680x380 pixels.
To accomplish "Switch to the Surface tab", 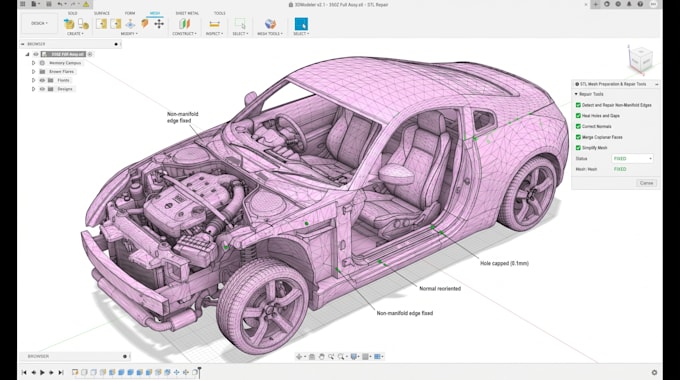I will pyautogui.click(x=102, y=13).
